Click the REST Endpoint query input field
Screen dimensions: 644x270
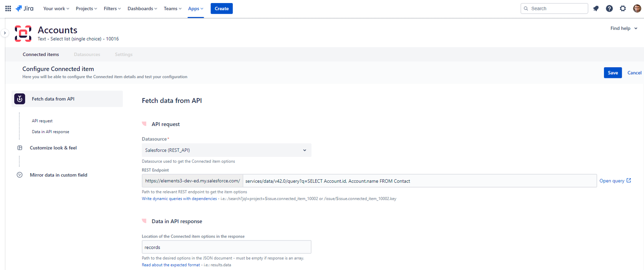pos(420,181)
